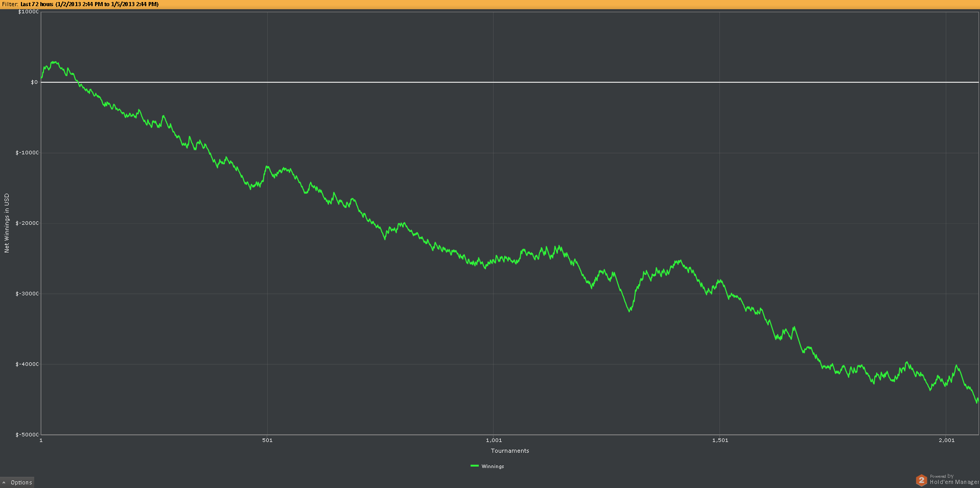The image size is (980, 488).
Task: Expand the Options panel arrow
Action: tap(4, 482)
